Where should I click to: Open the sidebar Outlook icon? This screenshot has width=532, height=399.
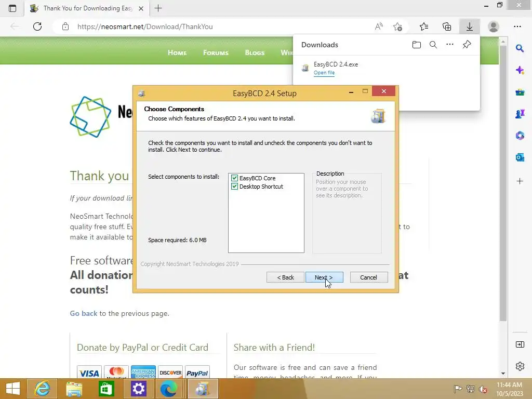pyautogui.click(x=520, y=157)
